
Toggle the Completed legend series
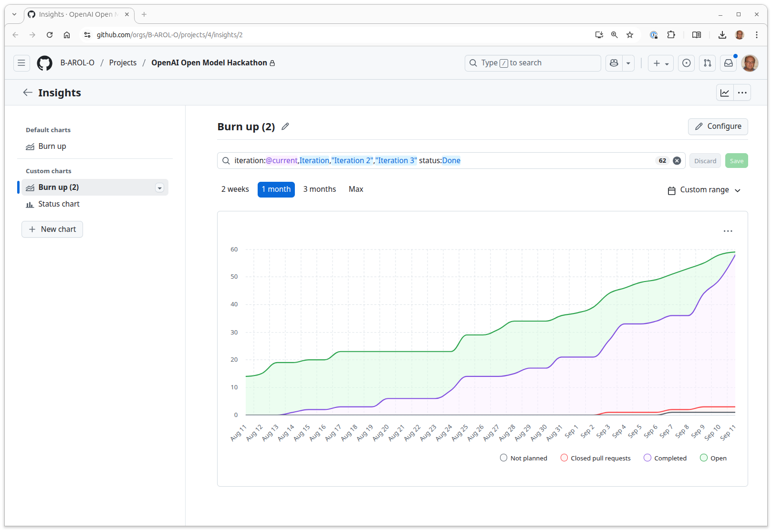point(665,458)
